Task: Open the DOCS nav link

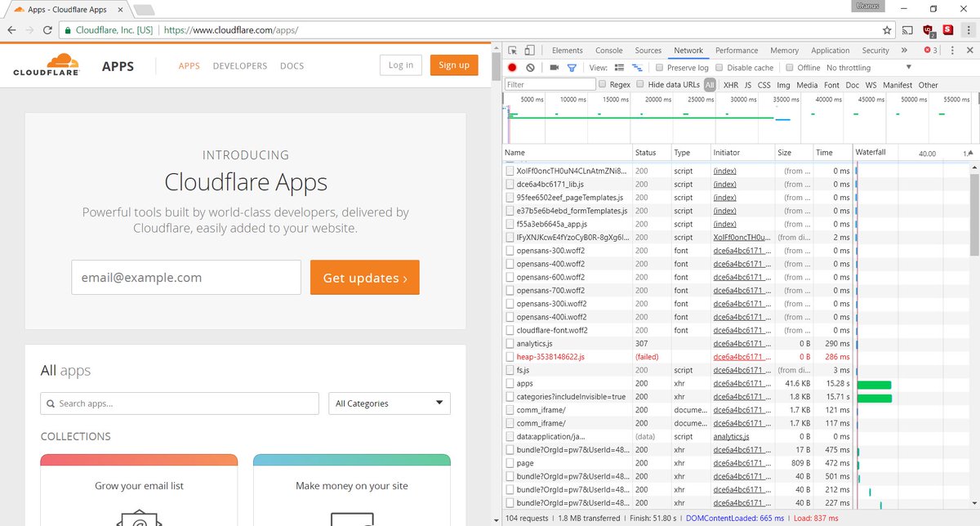Action: pyautogui.click(x=292, y=65)
